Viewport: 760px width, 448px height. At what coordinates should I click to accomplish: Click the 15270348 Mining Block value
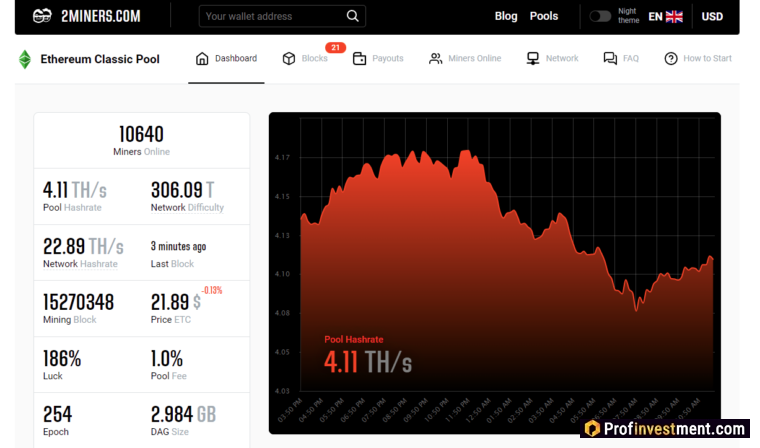click(79, 302)
